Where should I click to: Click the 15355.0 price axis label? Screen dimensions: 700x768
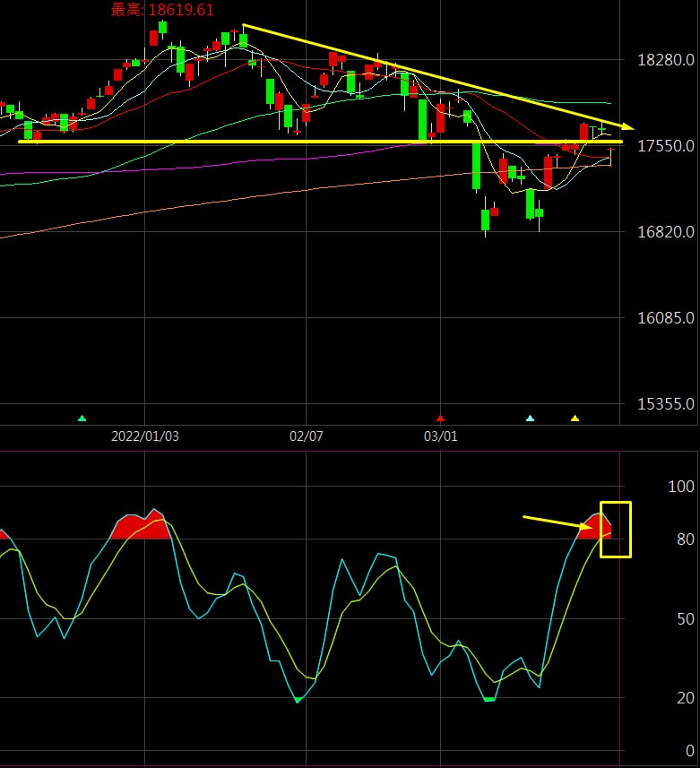coord(665,403)
